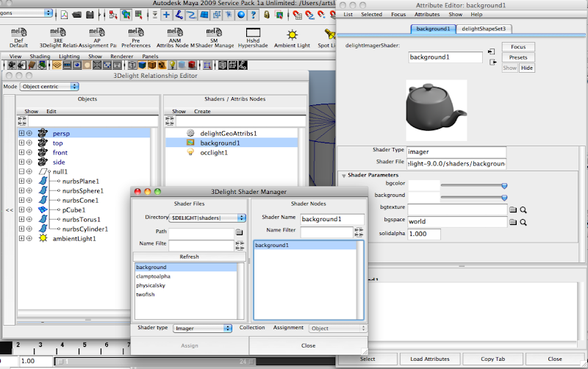Click the New Scene icon in status line
The width and height of the screenshot is (588, 369).
click(x=65, y=15)
